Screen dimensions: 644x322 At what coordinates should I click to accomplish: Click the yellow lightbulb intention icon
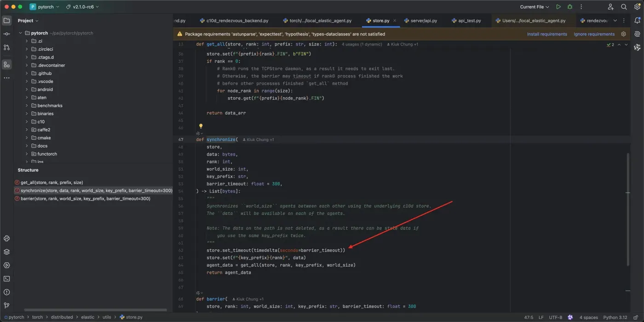tap(201, 126)
